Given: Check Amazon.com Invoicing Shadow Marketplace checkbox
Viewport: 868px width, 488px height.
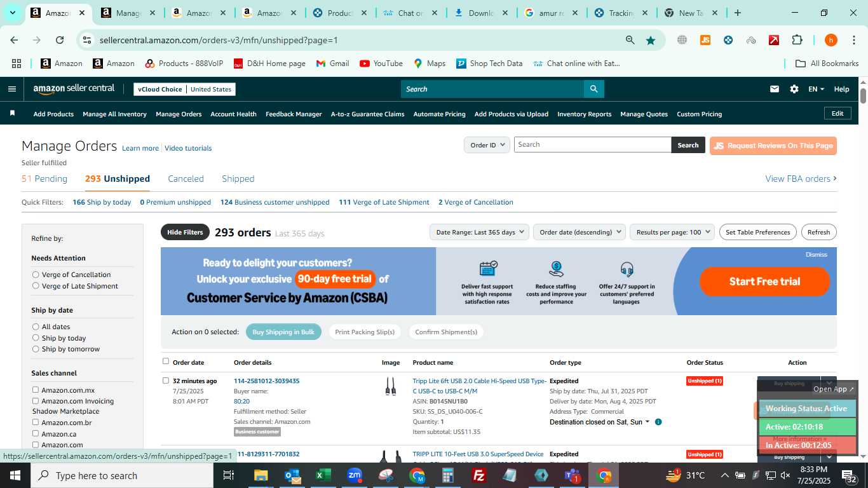Looking at the screenshot, I should pyautogui.click(x=36, y=401).
